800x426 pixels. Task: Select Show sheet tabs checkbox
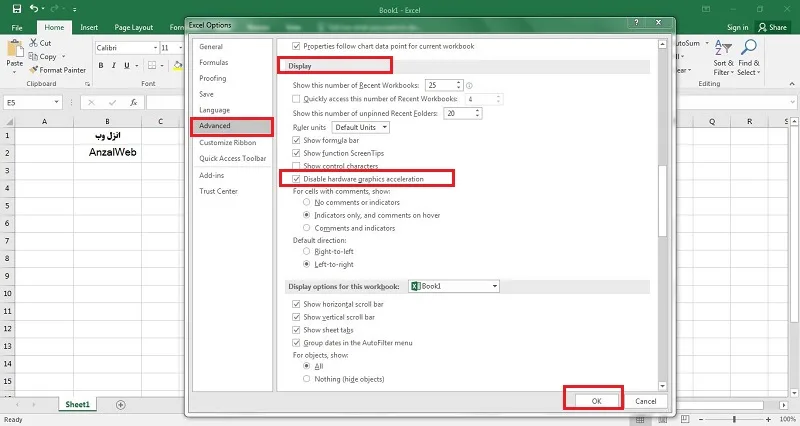(x=296, y=330)
